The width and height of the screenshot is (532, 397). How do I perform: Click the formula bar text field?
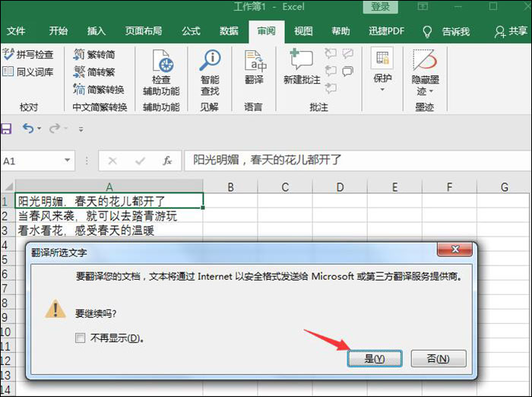358,160
